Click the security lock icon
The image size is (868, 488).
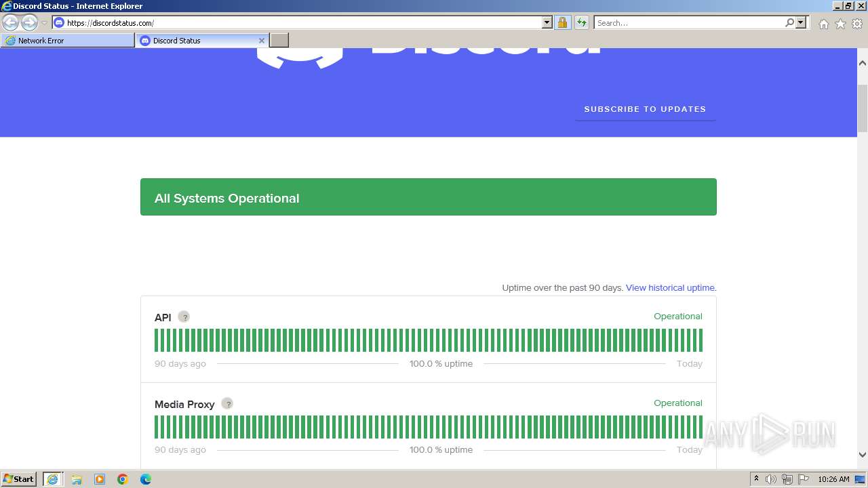(x=562, y=22)
